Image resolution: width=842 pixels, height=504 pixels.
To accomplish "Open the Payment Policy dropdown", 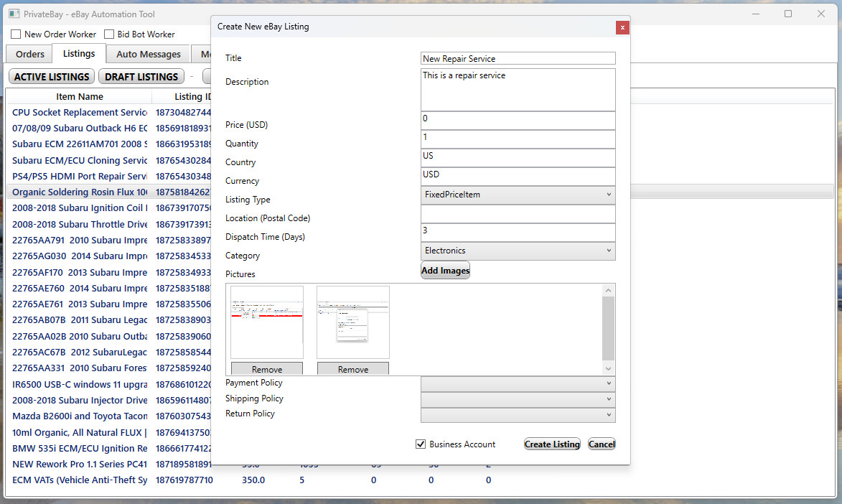I will (x=518, y=383).
